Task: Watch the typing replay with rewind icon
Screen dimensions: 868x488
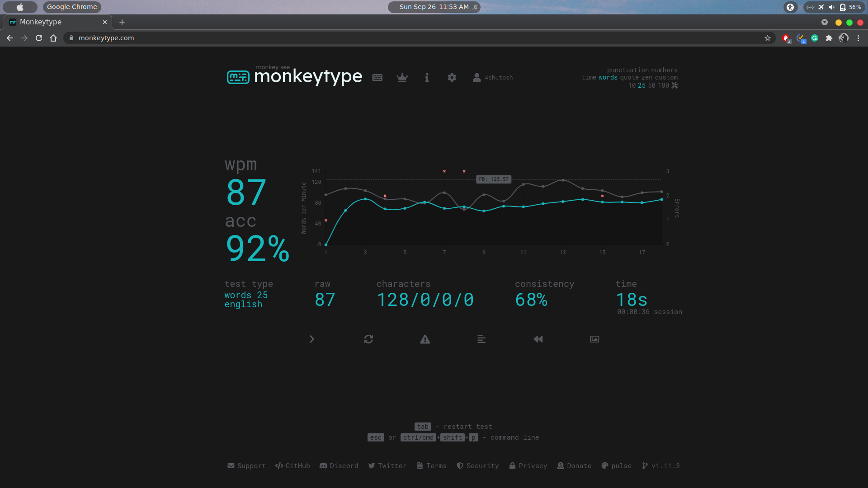Action: [x=538, y=339]
